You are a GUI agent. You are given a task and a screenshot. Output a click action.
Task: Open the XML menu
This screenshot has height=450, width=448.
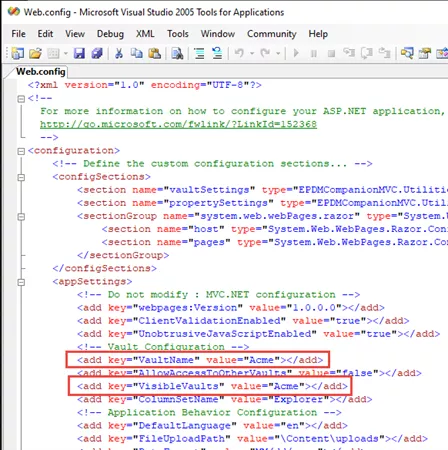coord(145,34)
